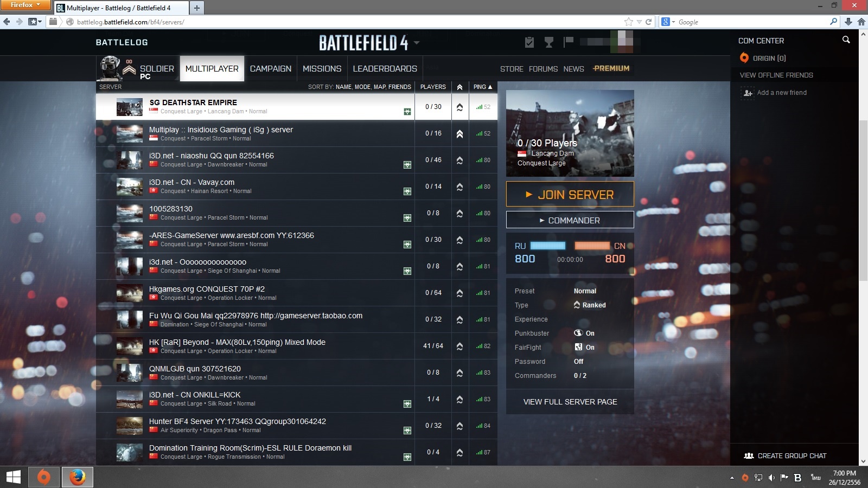
Task: Open the trophy icon in Battlelog header
Action: pyautogui.click(x=549, y=42)
